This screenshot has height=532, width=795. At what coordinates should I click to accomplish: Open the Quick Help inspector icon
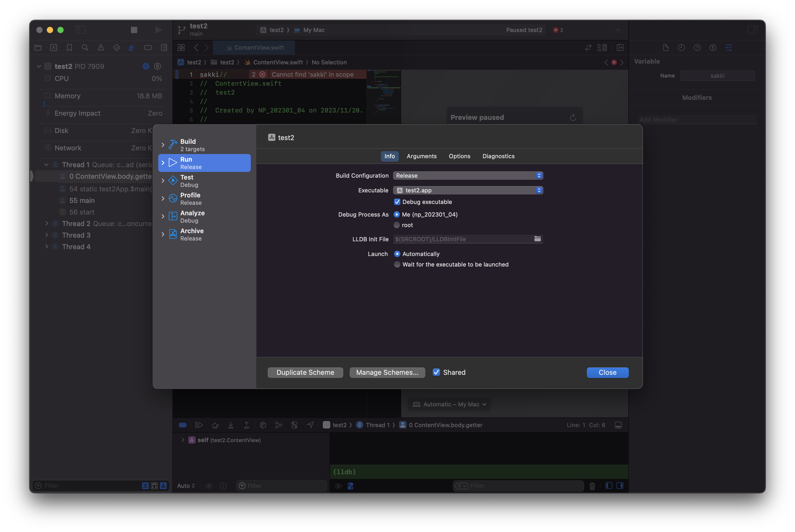(x=697, y=48)
